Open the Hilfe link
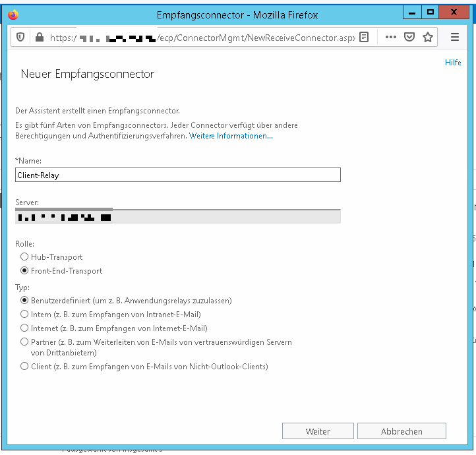The height and width of the screenshot is (455, 476). (453, 63)
